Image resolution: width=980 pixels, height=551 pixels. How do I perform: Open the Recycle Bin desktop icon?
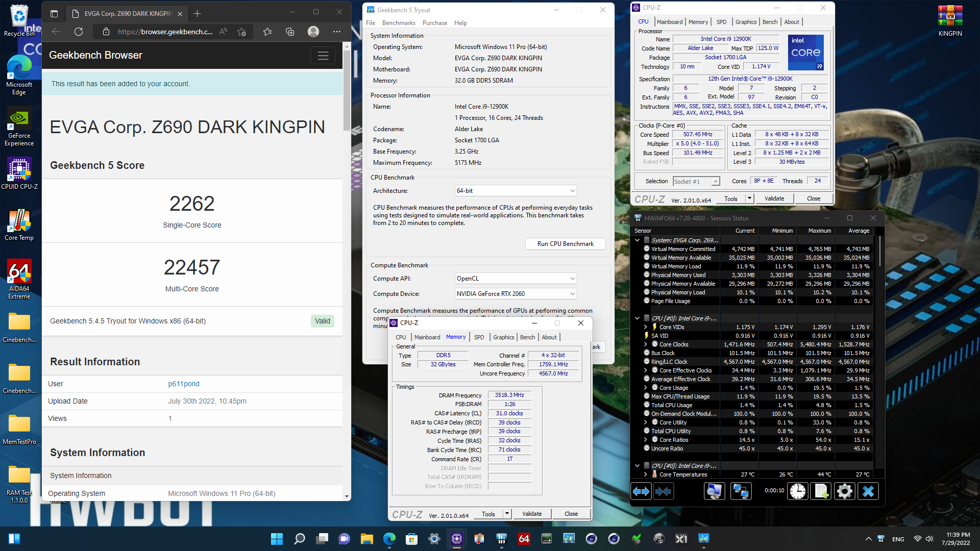[19, 21]
